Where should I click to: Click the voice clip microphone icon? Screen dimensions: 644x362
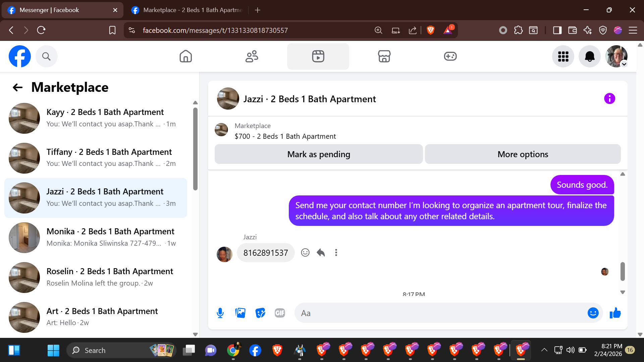(x=220, y=313)
